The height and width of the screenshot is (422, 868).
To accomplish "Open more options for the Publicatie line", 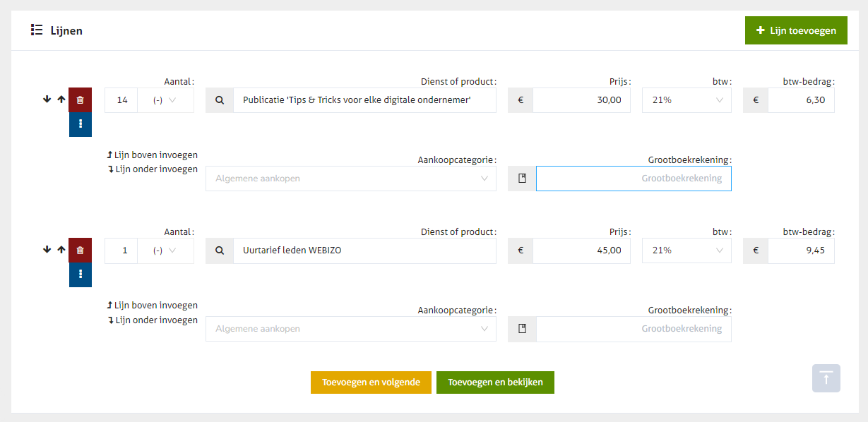I will point(80,124).
